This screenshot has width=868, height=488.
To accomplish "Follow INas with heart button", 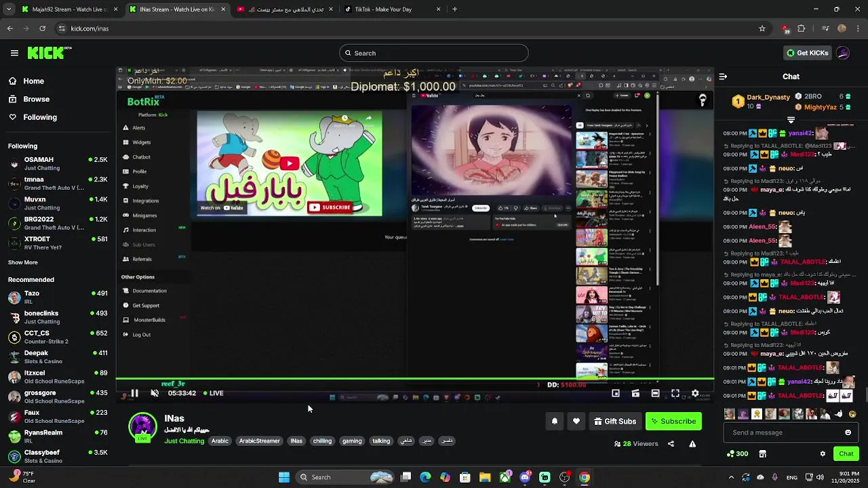I will [576, 422].
